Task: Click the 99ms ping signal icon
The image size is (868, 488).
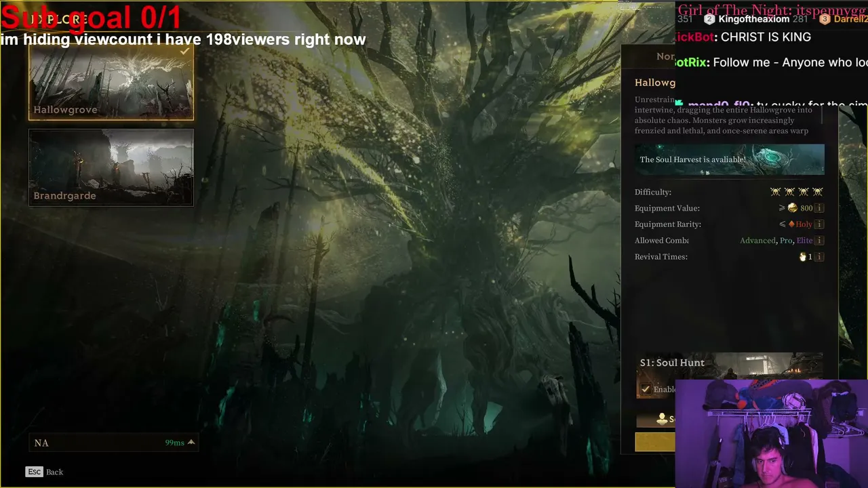Action: [191, 443]
